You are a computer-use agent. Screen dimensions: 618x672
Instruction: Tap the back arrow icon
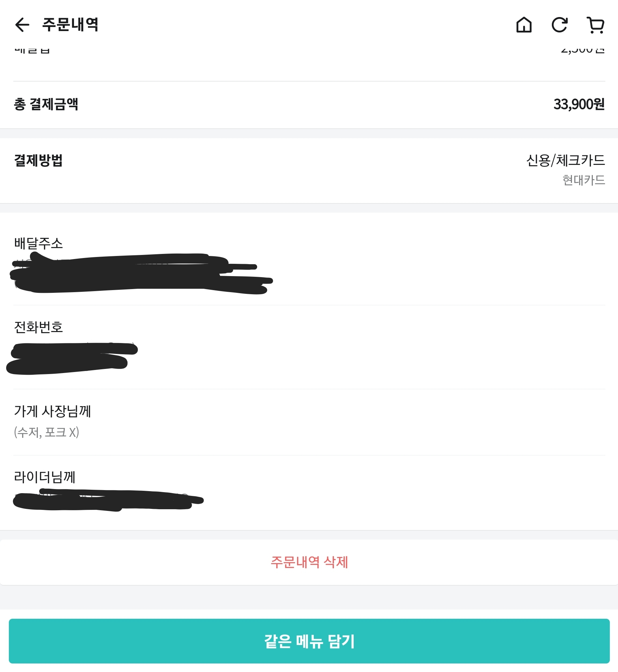23,25
